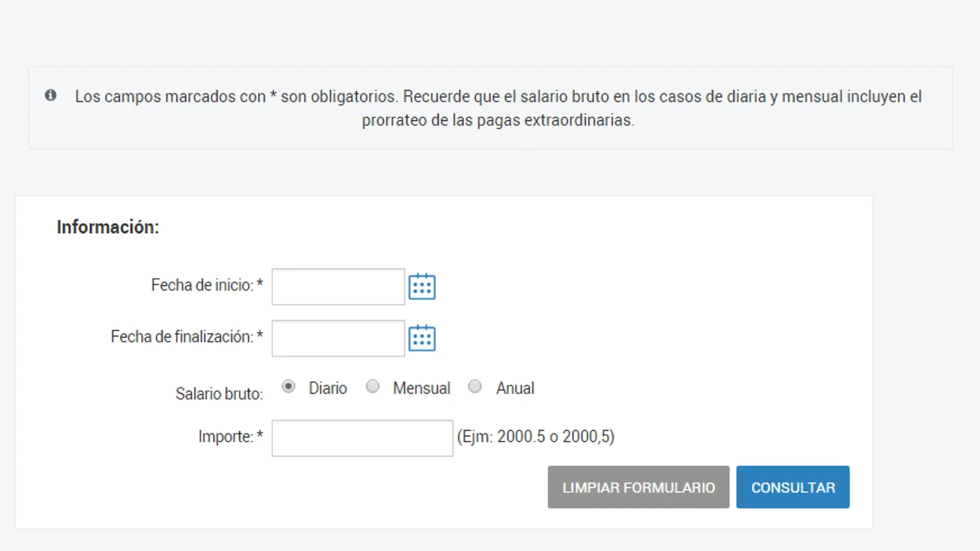Focus the Fecha de inicio date field
The width and height of the screenshot is (980, 551).
(x=338, y=286)
